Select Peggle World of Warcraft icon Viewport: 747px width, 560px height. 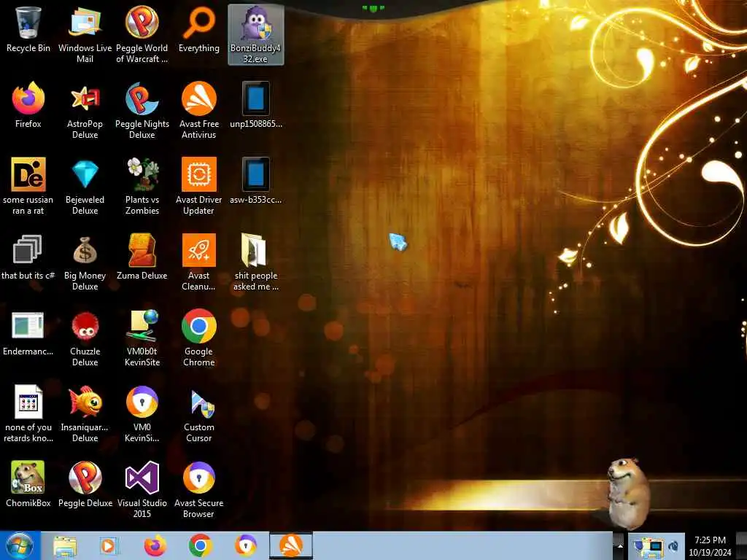pos(142,34)
